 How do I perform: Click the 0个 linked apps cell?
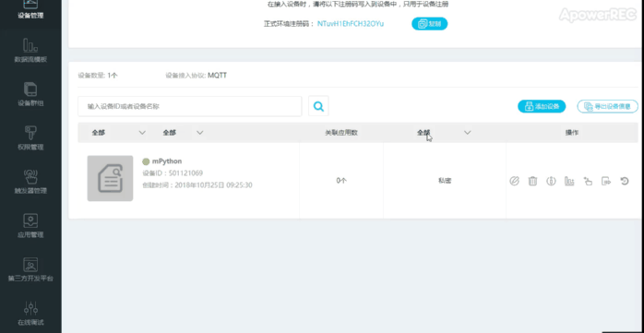click(341, 181)
